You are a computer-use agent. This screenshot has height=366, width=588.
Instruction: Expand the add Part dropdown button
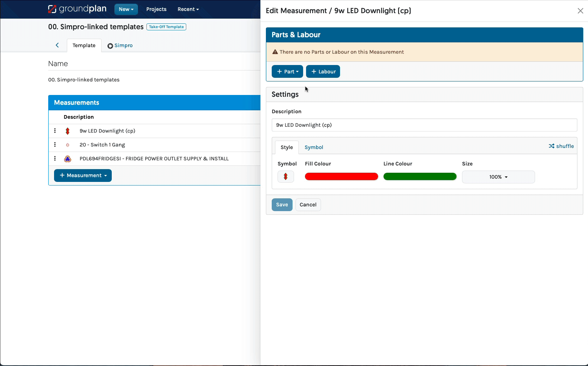pyautogui.click(x=287, y=72)
